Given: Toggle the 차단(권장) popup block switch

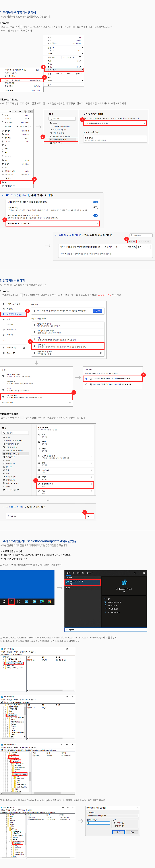Looking at the screenshot, I should [x=89, y=516].
